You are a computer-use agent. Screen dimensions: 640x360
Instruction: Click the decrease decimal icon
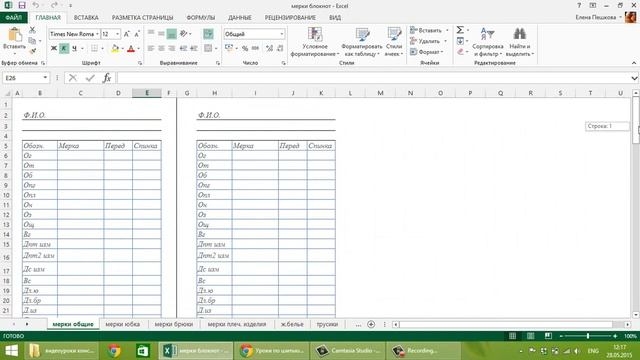click(280, 48)
